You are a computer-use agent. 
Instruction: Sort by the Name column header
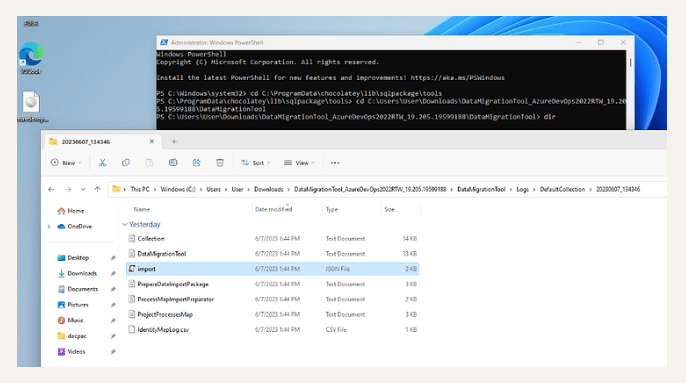click(142, 210)
